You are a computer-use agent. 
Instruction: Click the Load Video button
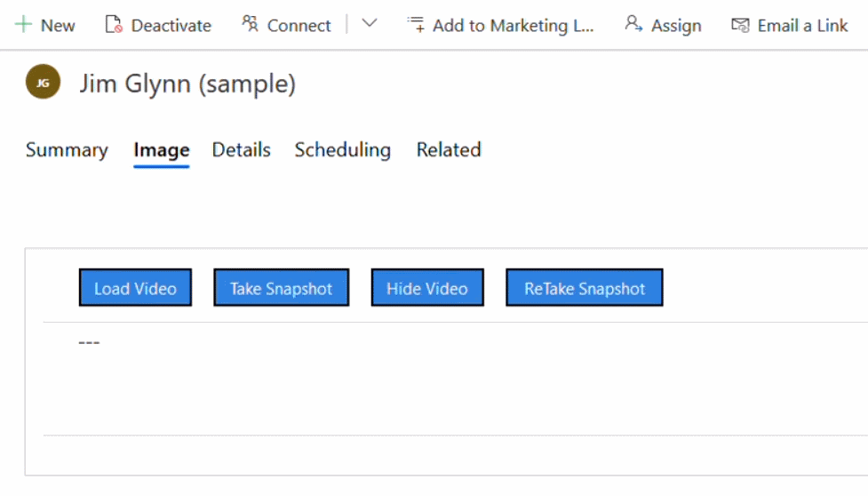135,288
